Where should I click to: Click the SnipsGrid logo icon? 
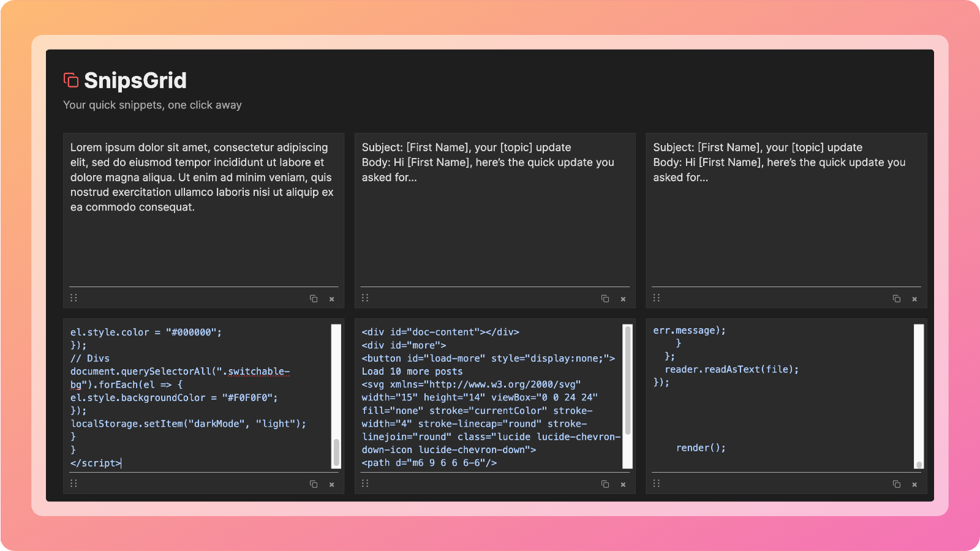tap(70, 80)
